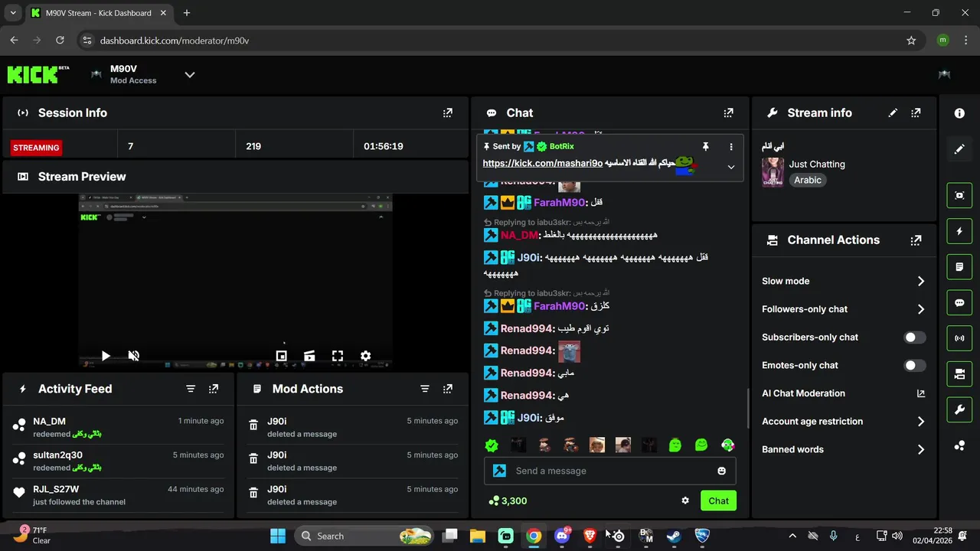The image size is (980, 551).
Task: Insert the green verified checkmark emote
Action: (492, 445)
